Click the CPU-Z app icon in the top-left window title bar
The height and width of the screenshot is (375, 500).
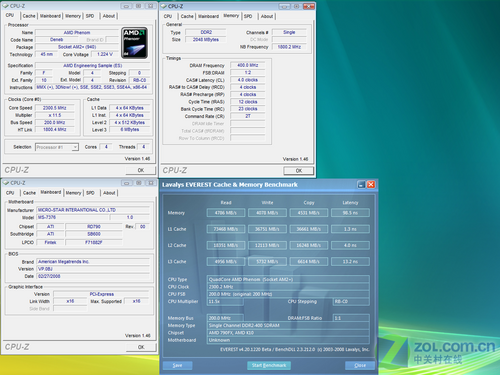6,6
